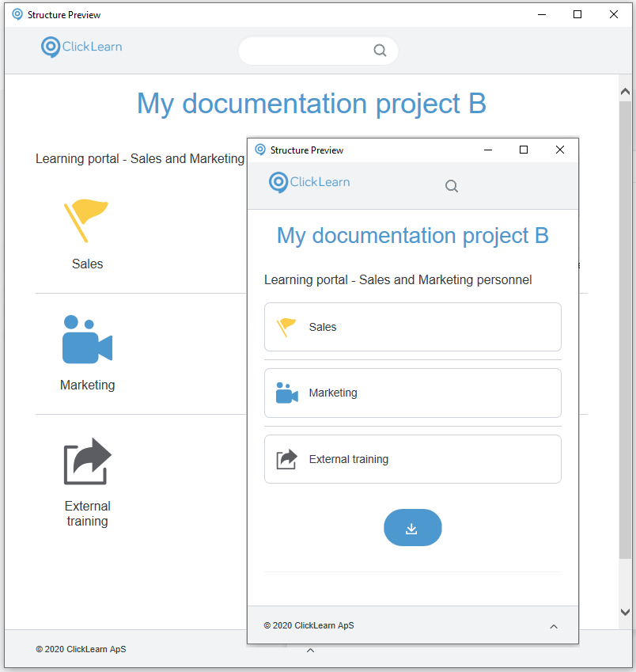636x672 pixels.
Task: Click the scroll up arrow in the back window
Action: 625,91
